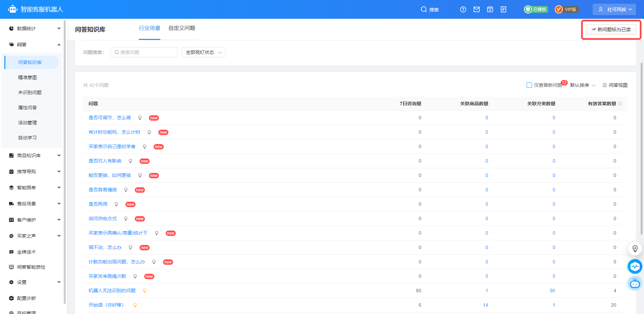
Task: Toggle yellow lightbulb for 开始语（你好等）
Action: (135, 305)
